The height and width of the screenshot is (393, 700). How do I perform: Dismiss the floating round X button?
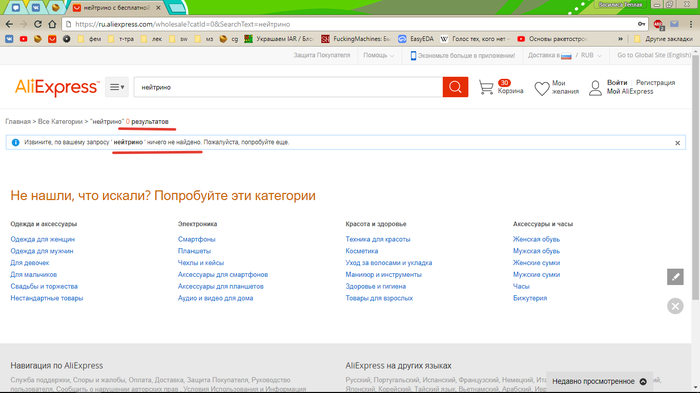tap(675, 306)
